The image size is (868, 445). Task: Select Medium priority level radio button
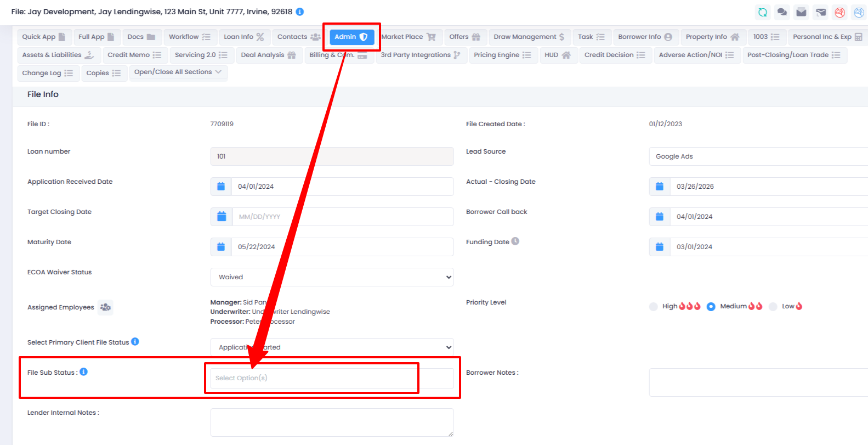pyautogui.click(x=711, y=307)
